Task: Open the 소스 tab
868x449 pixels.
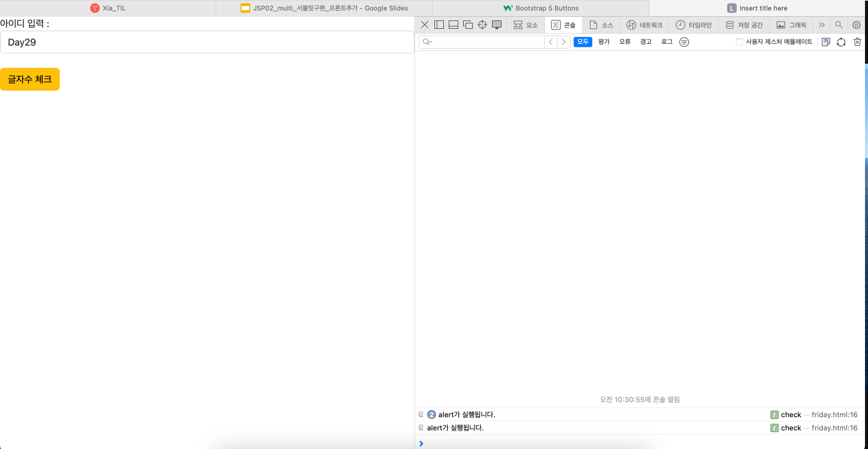Action: click(601, 25)
